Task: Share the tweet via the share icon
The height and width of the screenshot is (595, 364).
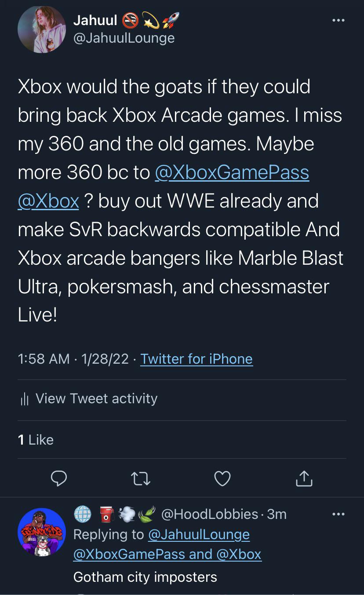Action: (304, 478)
